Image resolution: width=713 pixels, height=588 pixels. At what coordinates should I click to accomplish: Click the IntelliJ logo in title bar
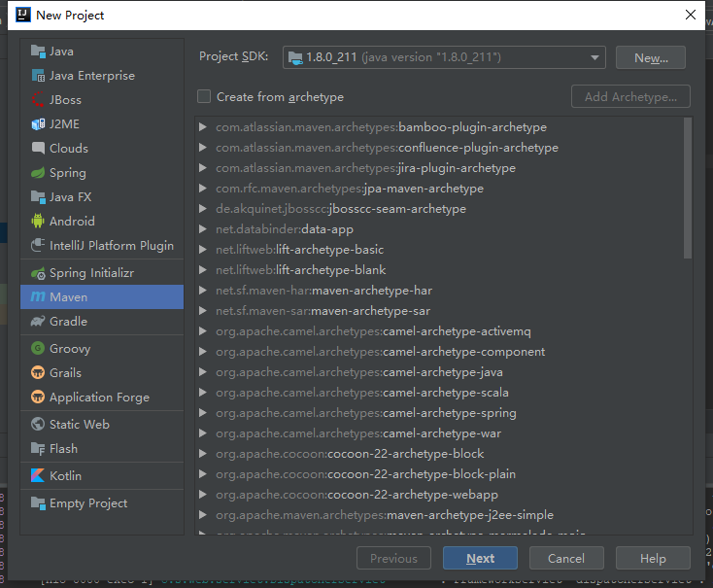pyautogui.click(x=22, y=15)
